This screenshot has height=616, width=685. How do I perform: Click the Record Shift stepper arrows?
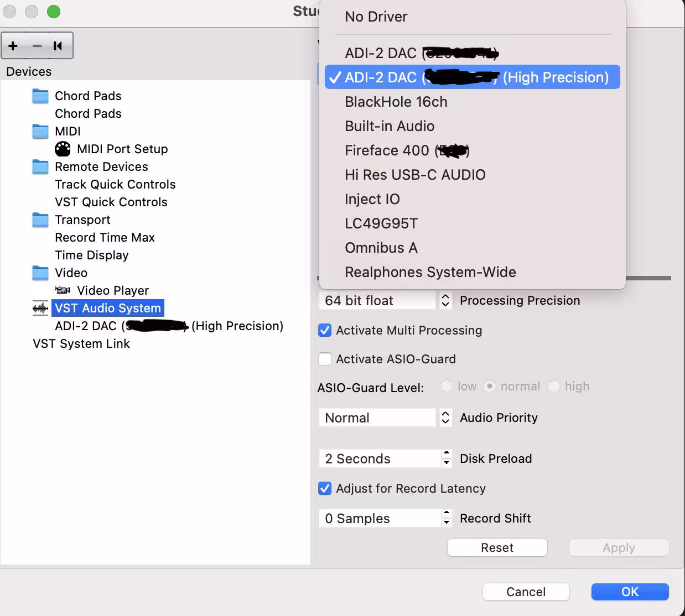click(447, 518)
